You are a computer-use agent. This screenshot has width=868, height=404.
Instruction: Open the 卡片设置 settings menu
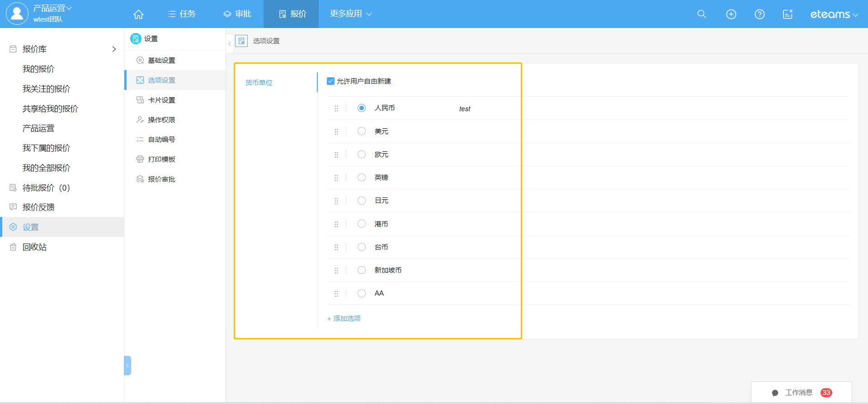click(x=161, y=100)
